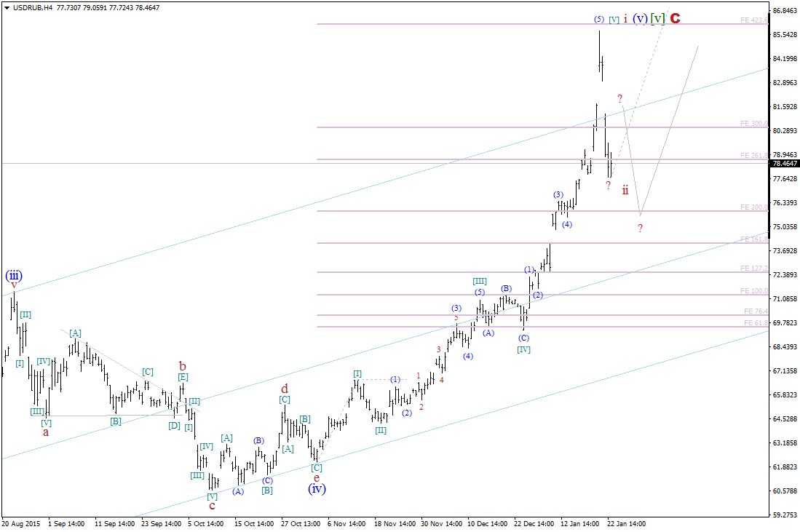
Task: Click the 80.2893 price scale value
Action: click(785, 130)
